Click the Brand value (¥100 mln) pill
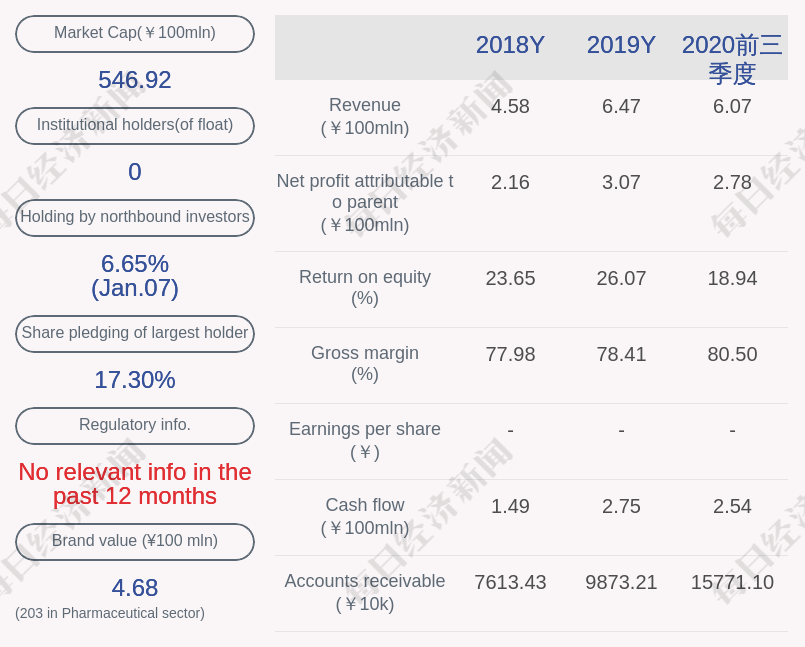This screenshot has height=647, width=805. 134,541
